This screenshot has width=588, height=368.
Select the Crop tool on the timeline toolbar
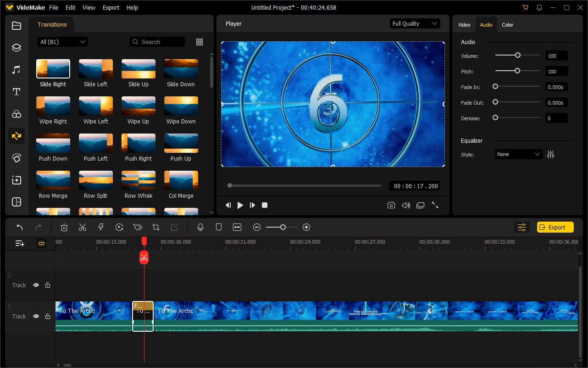pos(156,227)
